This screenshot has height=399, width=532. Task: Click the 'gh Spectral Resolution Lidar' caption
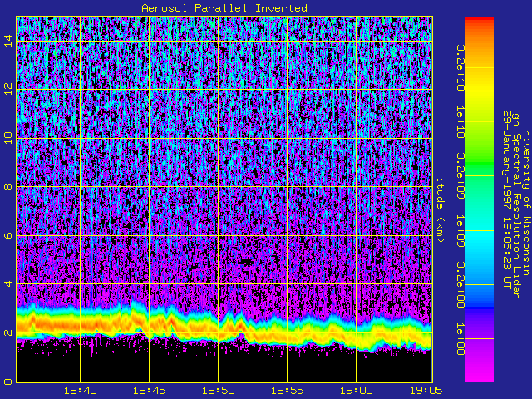(x=516, y=205)
